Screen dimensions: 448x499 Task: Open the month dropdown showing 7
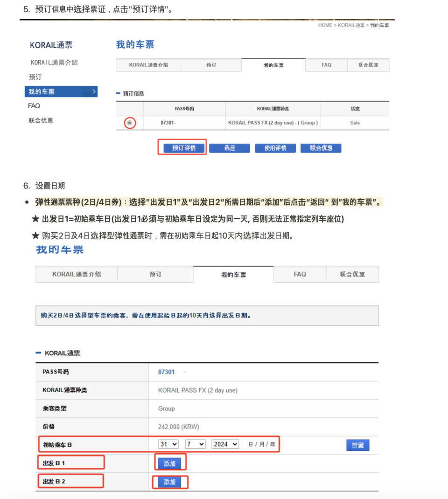[x=195, y=444]
